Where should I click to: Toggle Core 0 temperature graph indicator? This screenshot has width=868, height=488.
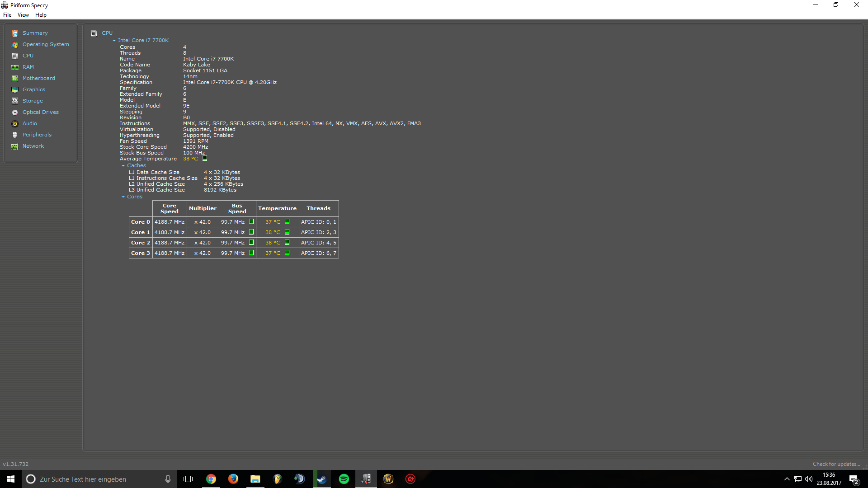[287, 222]
